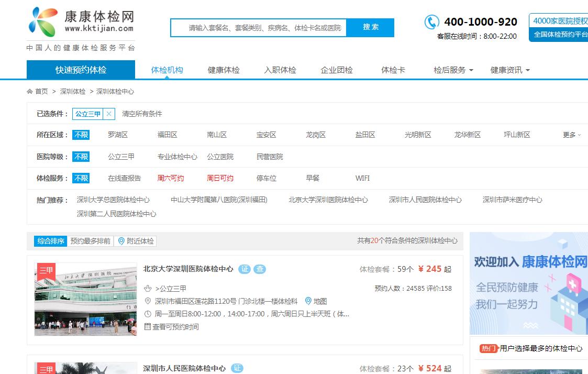Image resolution: width=588 pixels, height=374 pixels.
Task: Click the map pin icon beside 地图
Action: pyautogui.click(x=308, y=301)
